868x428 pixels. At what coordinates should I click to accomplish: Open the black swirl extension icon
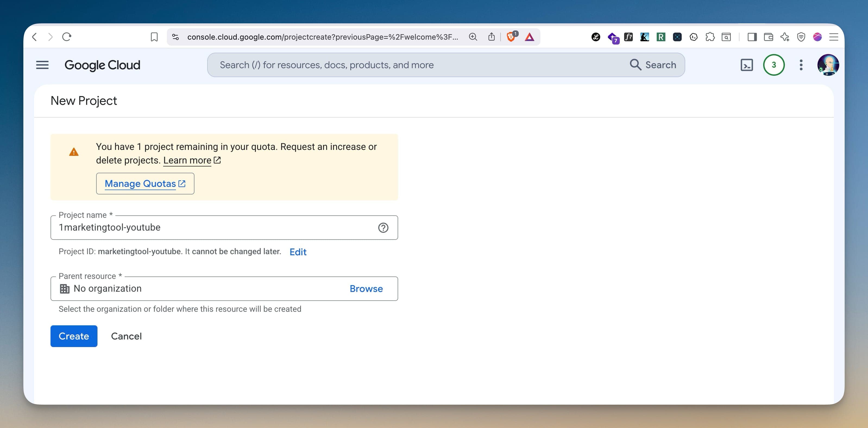596,37
